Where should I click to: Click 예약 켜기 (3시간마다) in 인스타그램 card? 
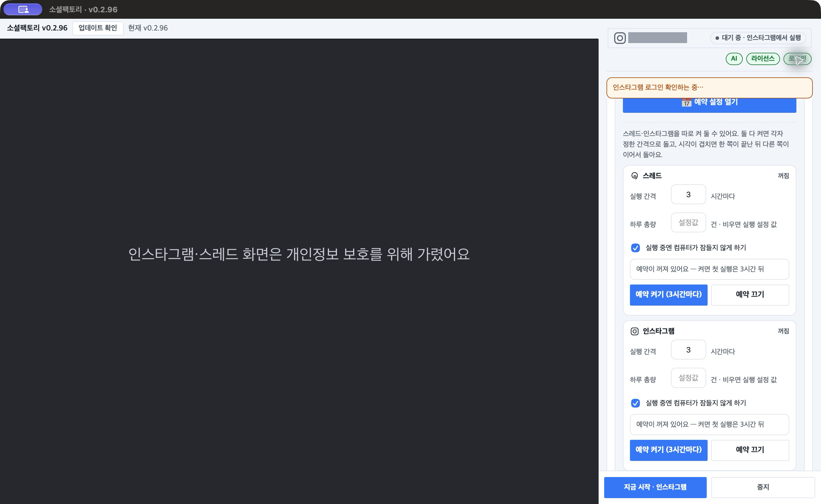pyautogui.click(x=668, y=450)
